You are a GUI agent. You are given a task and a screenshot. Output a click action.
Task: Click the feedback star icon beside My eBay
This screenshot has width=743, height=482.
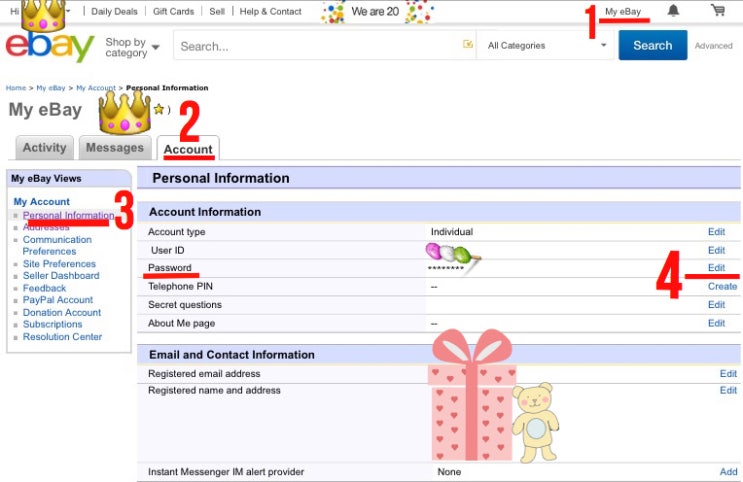tap(158, 110)
